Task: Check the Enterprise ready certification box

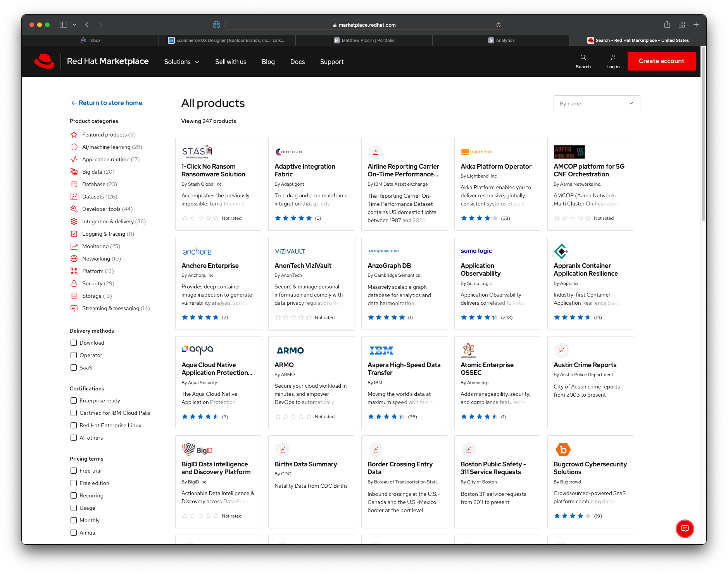Action: pyautogui.click(x=74, y=400)
